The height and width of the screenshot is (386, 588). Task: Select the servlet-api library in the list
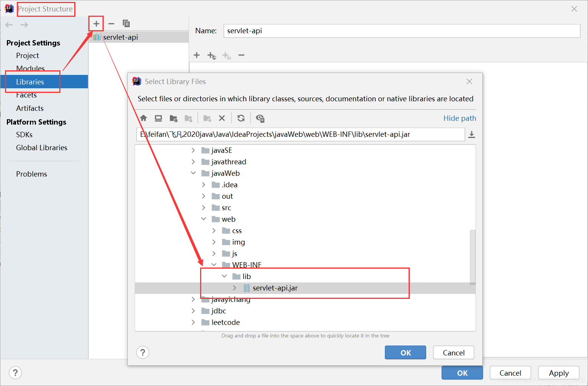(138, 37)
